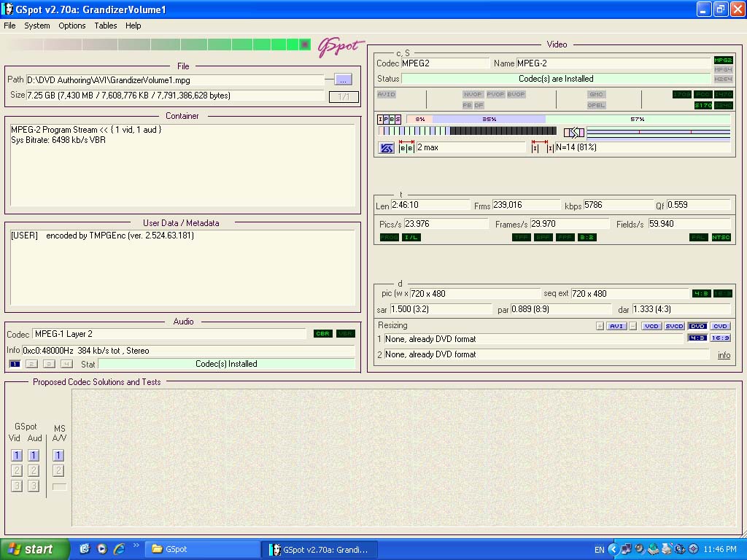Viewport: 747px width, 560px height.
Task: Open the Start menu
Action: tap(34, 549)
